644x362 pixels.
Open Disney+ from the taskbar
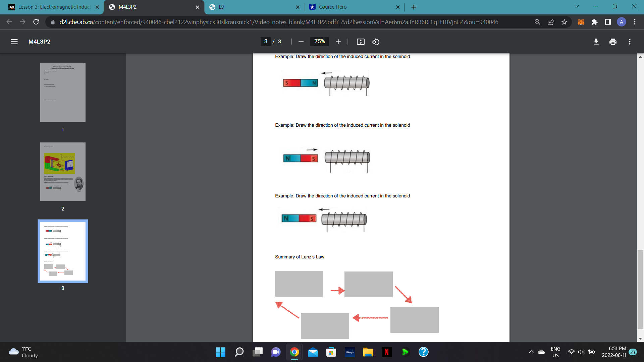[x=350, y=352]
